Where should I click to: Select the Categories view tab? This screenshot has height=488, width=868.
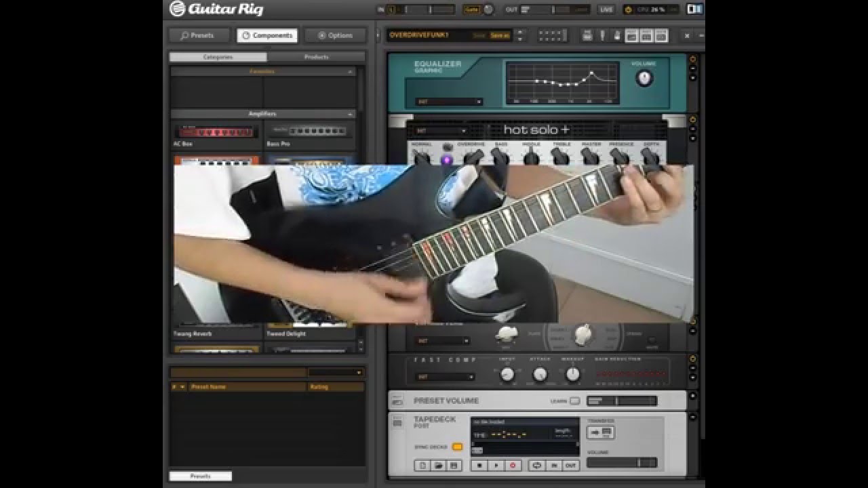(x=218, y=57)
